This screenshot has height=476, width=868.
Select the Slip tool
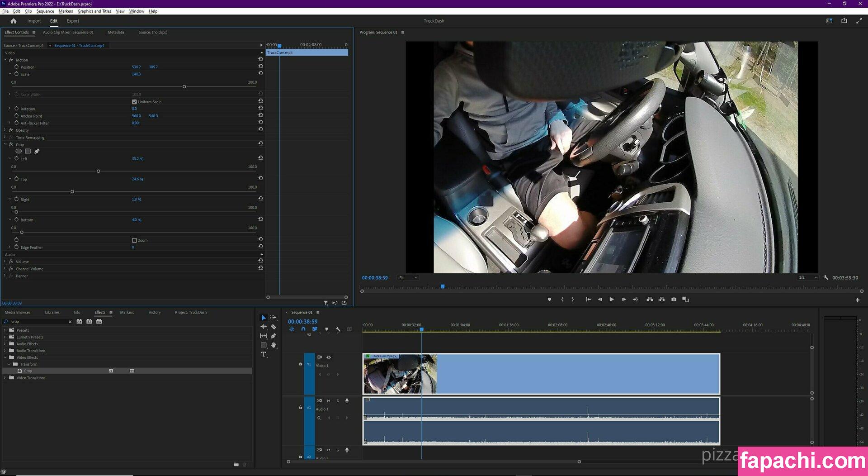264,336
